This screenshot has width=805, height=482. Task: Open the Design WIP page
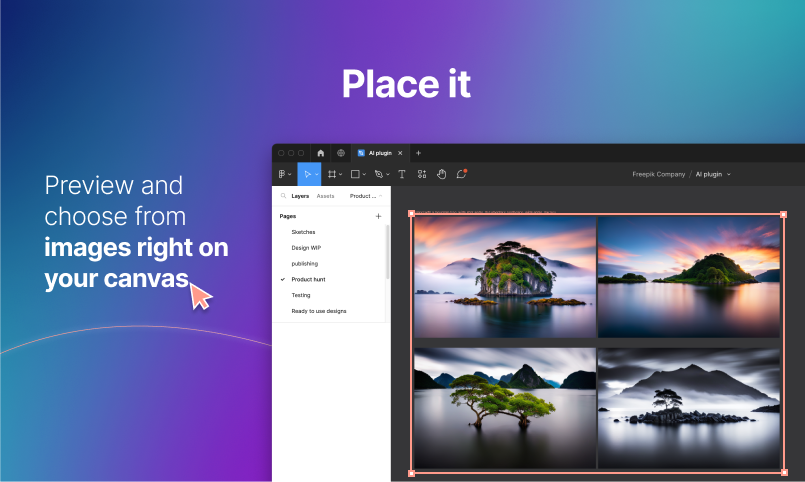pyautogui.click(x=306, y=248)
